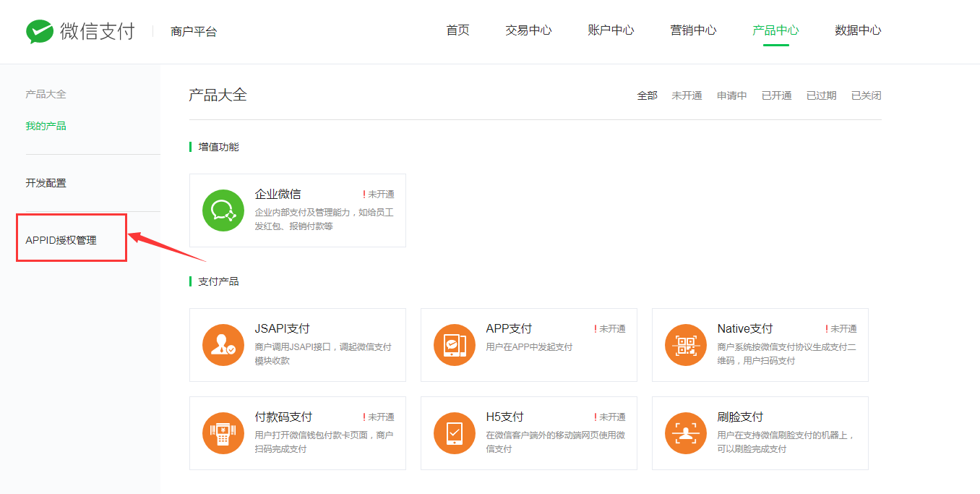
Task: Click the Native支付 QR code icon
Action: click(686, 345)
